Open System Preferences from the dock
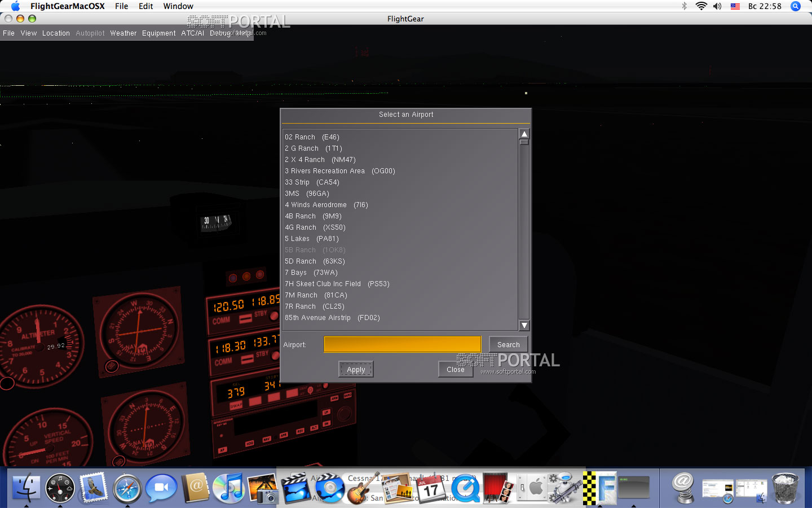 [532, 488]
